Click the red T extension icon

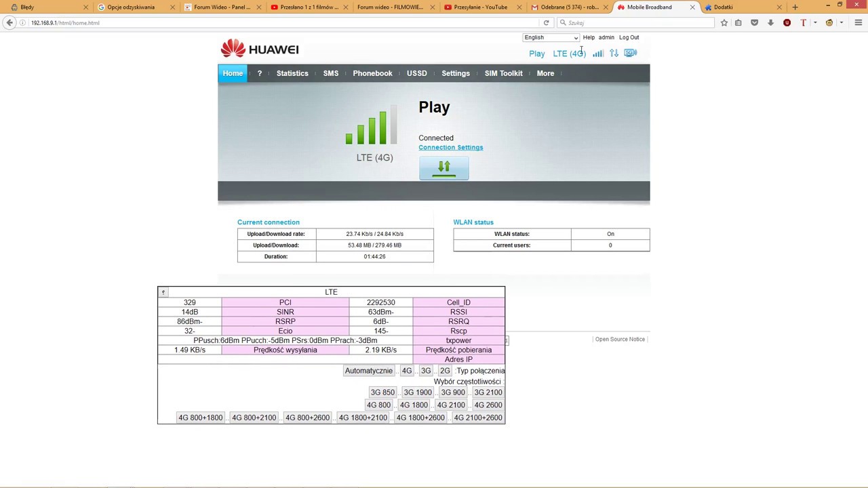pyautogui.click(x=803, y=22)
